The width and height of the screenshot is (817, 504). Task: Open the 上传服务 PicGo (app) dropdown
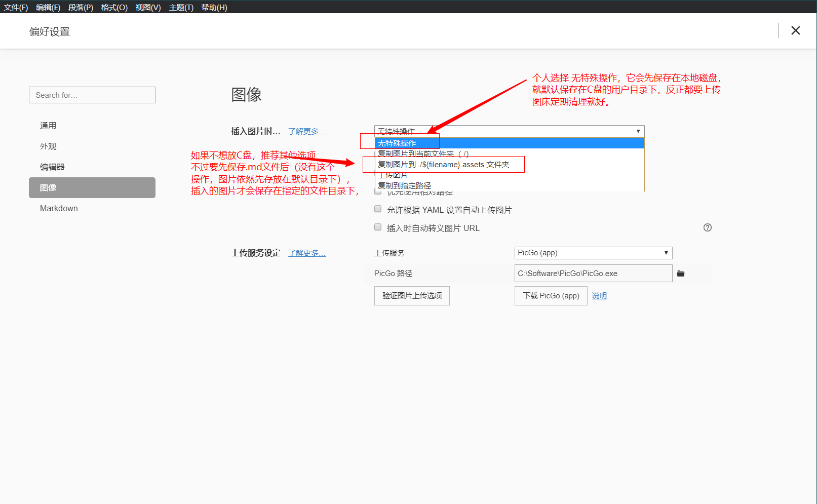point(593,253)
